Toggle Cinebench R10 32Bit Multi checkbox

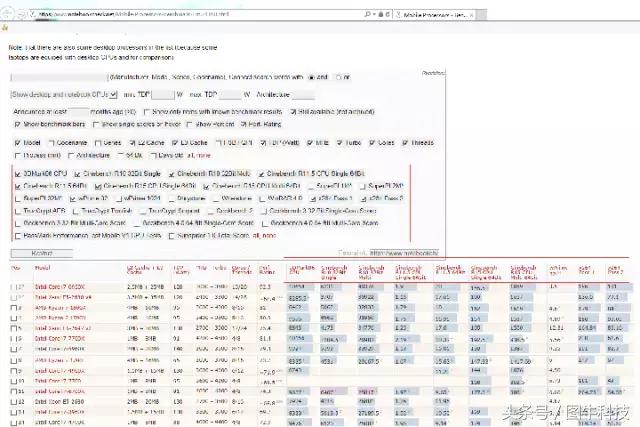171,174
